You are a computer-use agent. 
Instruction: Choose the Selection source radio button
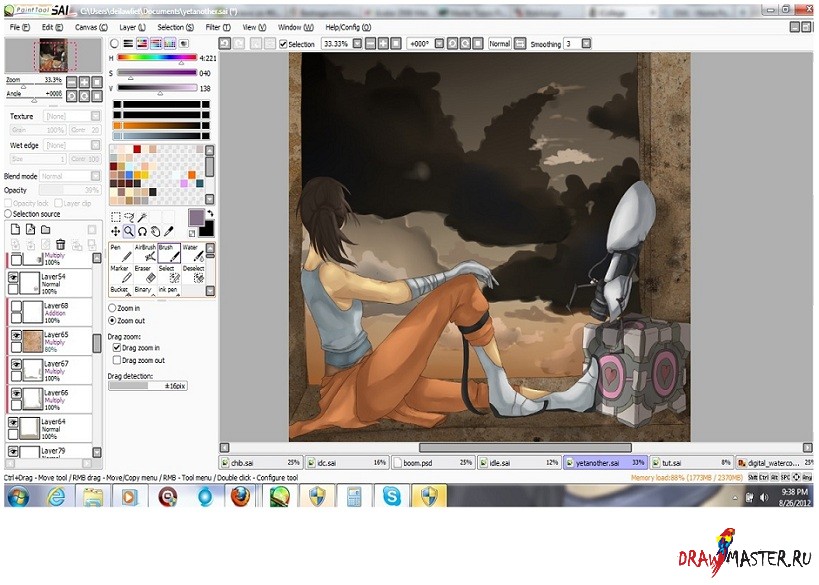(x=8, y=214)
